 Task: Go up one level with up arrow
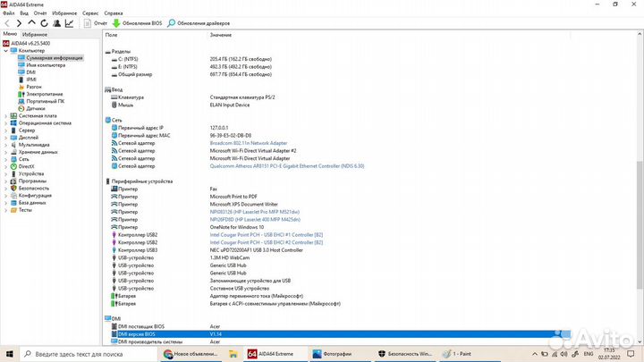click(x=31, y=23)
